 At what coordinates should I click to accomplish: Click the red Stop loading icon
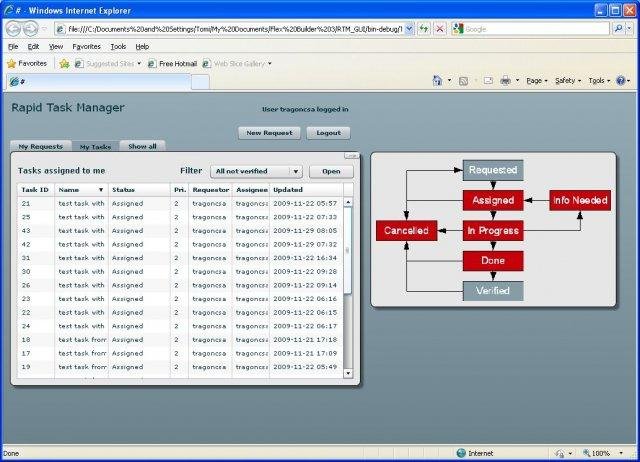tap(440, 29)
